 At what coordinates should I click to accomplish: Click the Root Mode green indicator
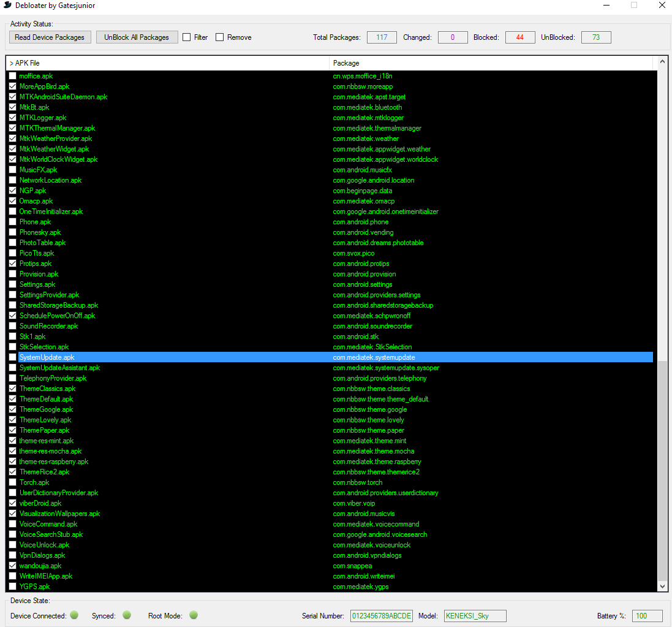point(194,615)
